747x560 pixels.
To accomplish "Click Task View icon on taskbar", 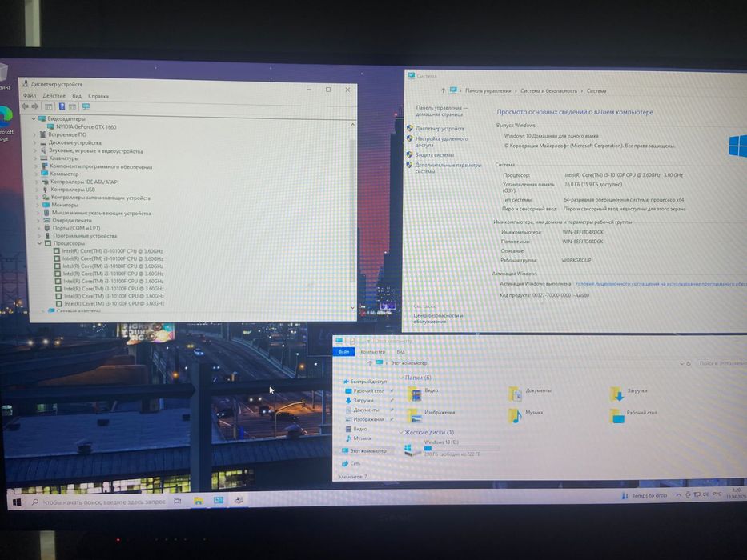I will click(177, 501).
